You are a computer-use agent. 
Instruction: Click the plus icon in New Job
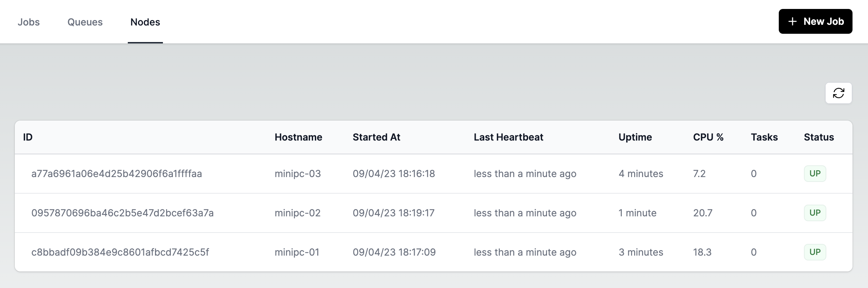coord(792,21)
